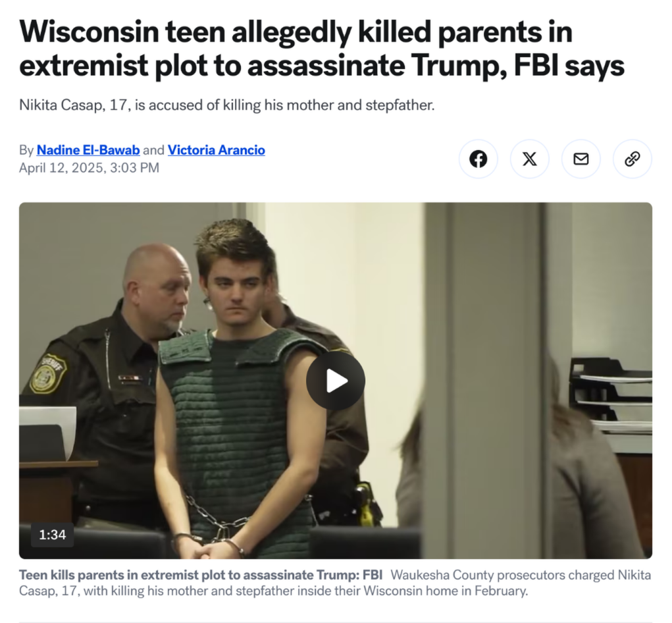Open Nadine El-Bawab's author page
The height and width of the screenshot is (623, 672).
pos(88,149)
